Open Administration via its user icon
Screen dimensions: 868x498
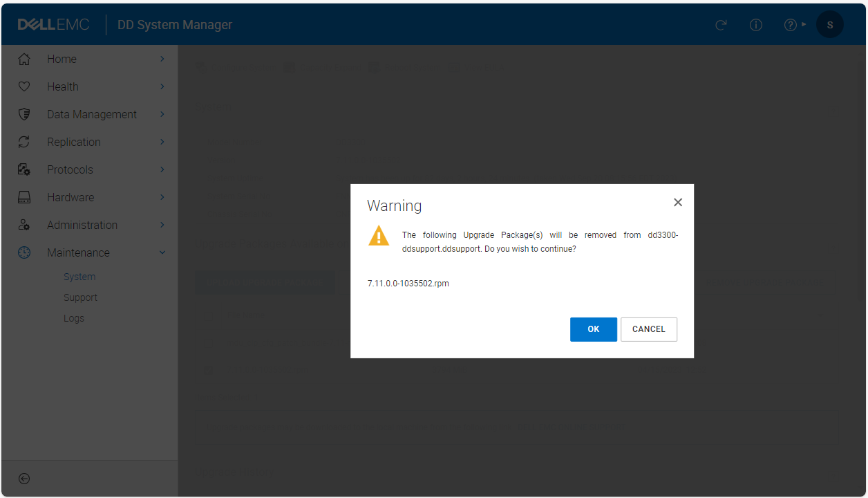[25, 225]
